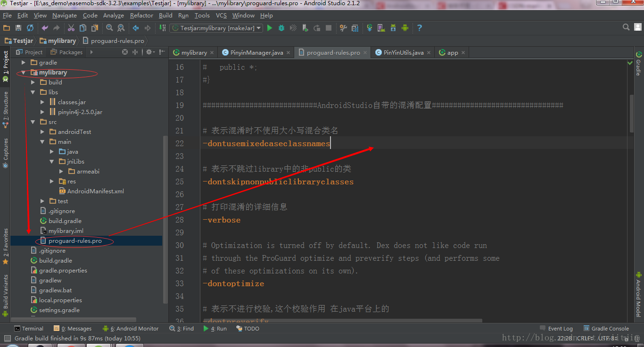
Task: Open the Refactor menu
Action: pyautogui.click(x=141, y=15)
